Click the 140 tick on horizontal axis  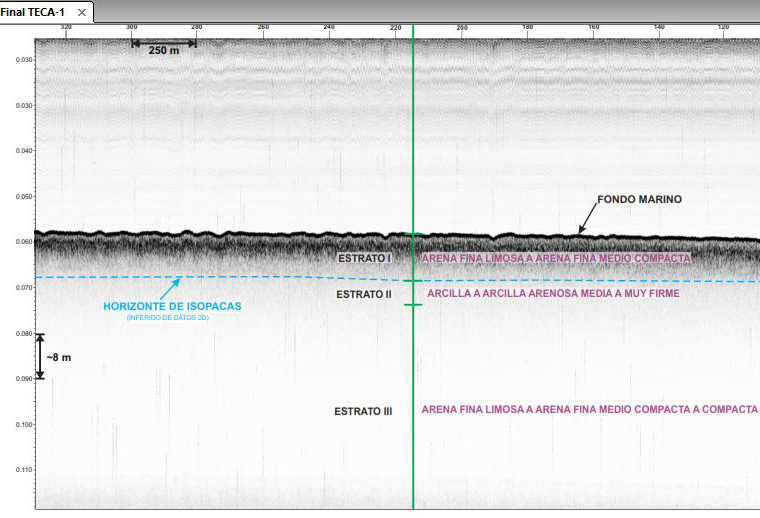click(659, 27)
